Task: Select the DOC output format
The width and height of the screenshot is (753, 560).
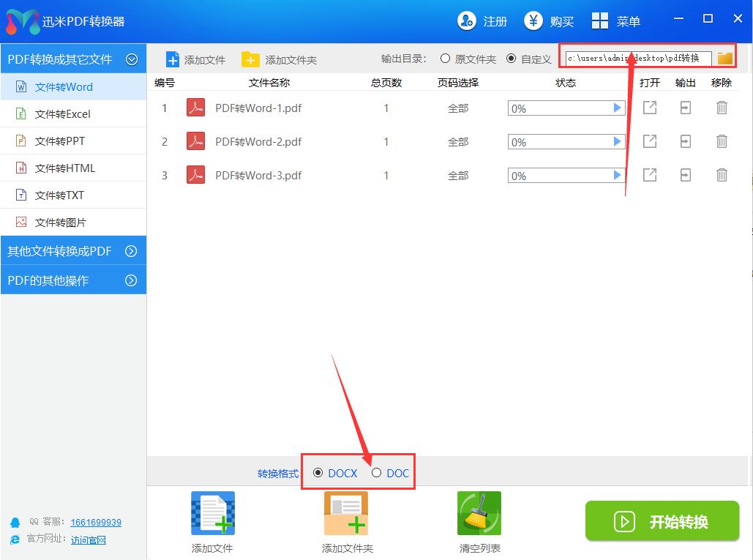Action: [378, 473]
